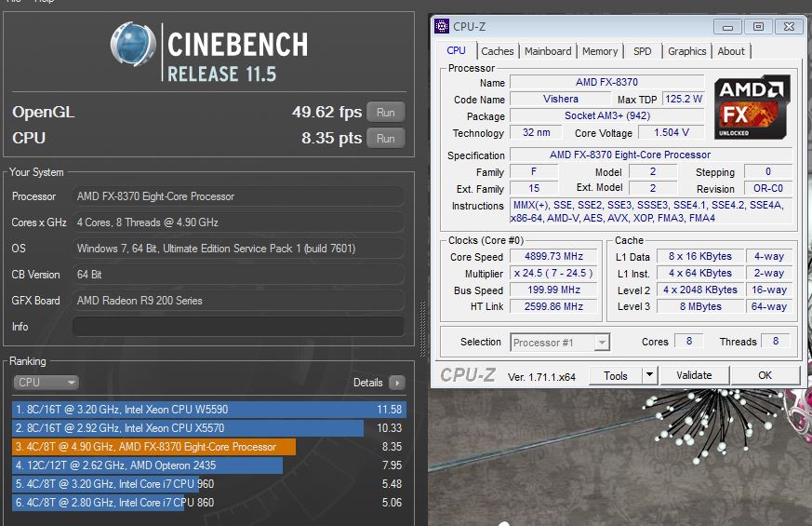Click the Core Voltage value 1.504 V
Viewport: 812px width, 526px height.
tap(672, 132)
